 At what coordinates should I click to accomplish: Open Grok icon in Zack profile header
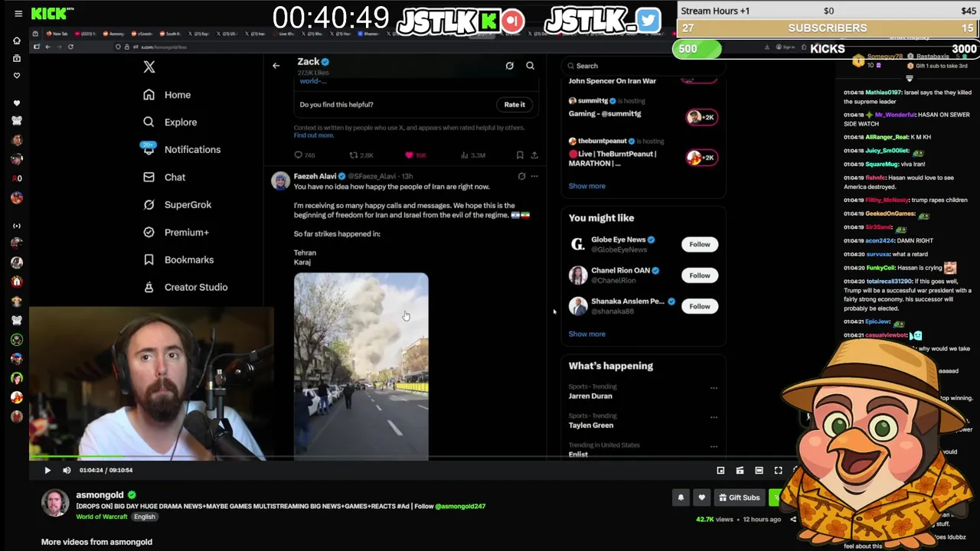tap(509, 66)
